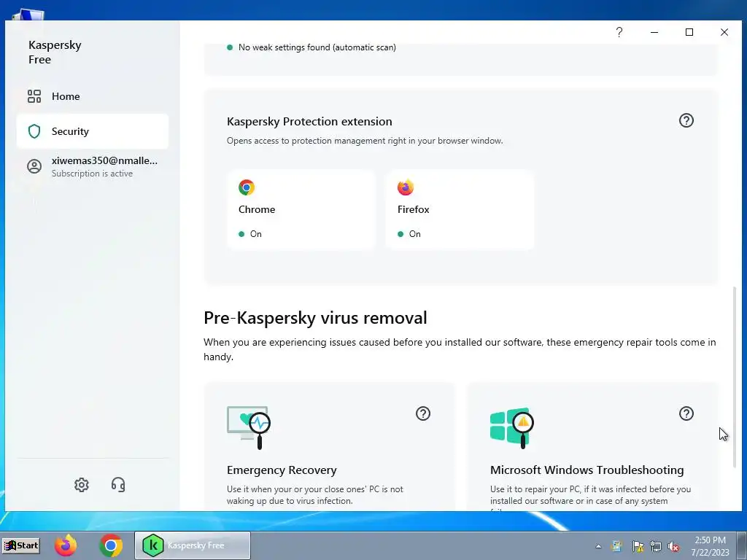This screenshot has width=747, height=560.
Task: Click the taskbar clock showing 2:50 PM
Action: click(x=710, y=546)
